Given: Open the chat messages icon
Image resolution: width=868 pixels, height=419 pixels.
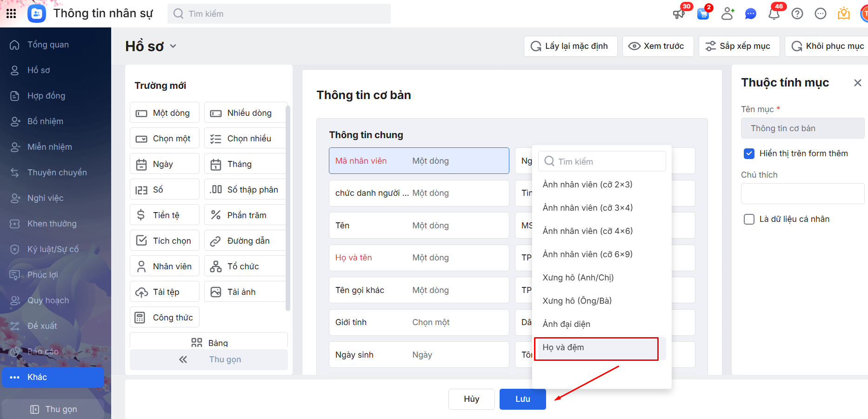Looking at the screenshot, I should tap(750, 14).
